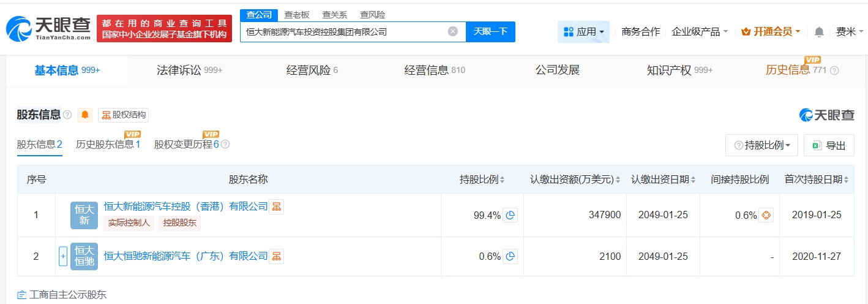Open equity structure icon for 恒大恒驰新能源汽车（广东）
This screenshot has height=304, width=868.
point(276,256)
